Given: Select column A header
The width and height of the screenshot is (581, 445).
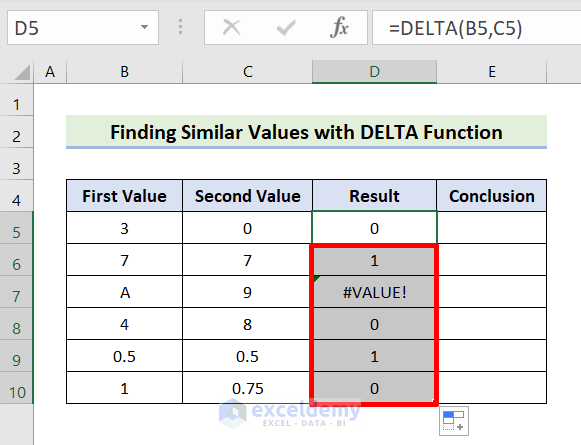Looking at the screenshot, I should [50, 72].
